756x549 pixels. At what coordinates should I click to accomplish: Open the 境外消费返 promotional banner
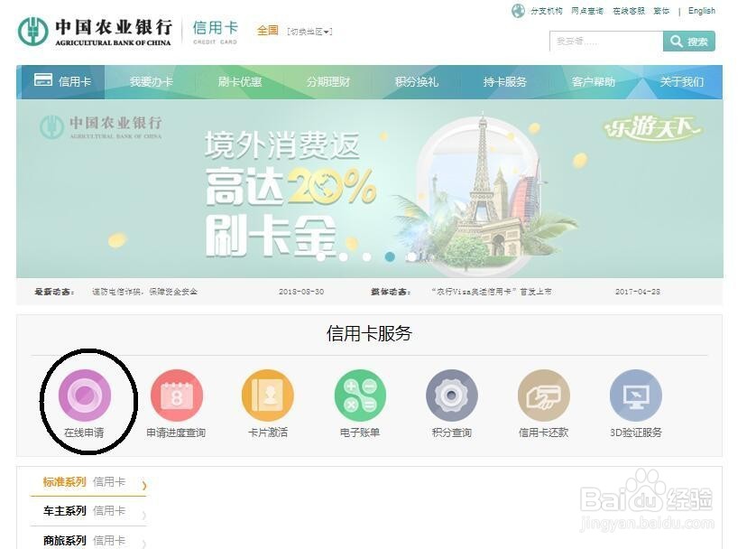pos(370,189)
